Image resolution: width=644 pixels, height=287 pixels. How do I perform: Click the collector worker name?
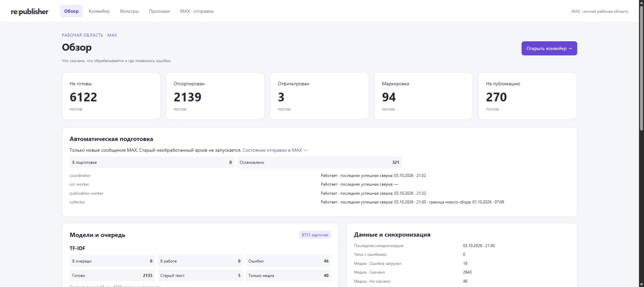click(77, 202)
